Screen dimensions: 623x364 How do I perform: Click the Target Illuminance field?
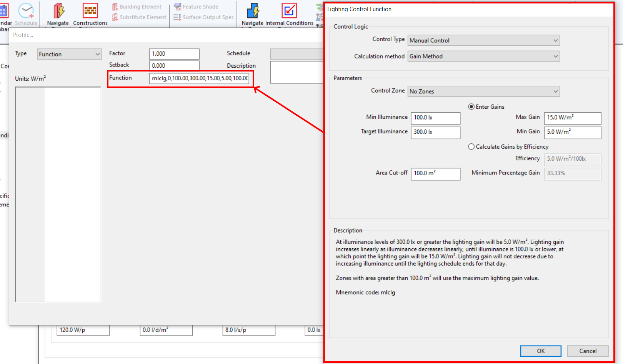click(435, 132)
